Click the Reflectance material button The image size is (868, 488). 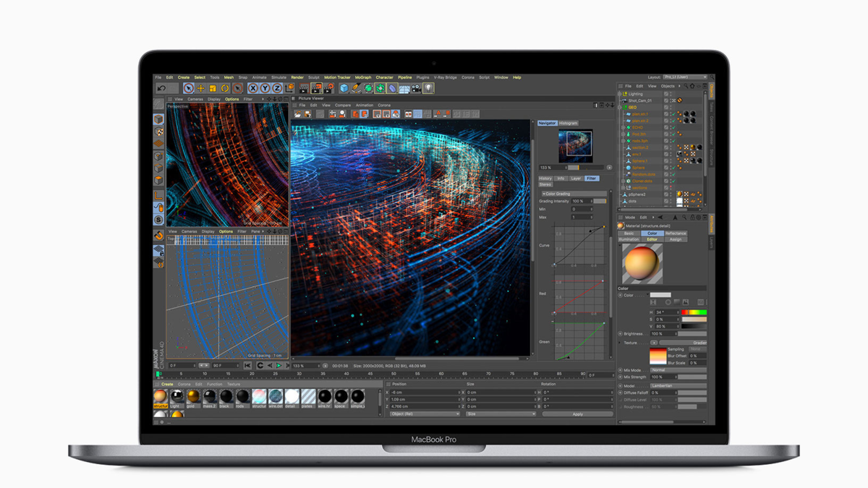coord(676,234)
